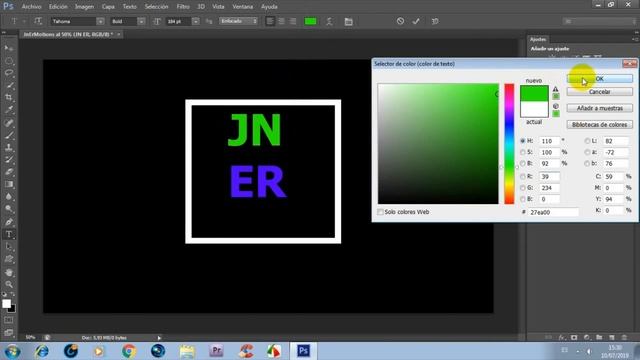The image size is (640, 360).
Task: Open the Tahoma font family dropdown
Action: coord(100,21)
